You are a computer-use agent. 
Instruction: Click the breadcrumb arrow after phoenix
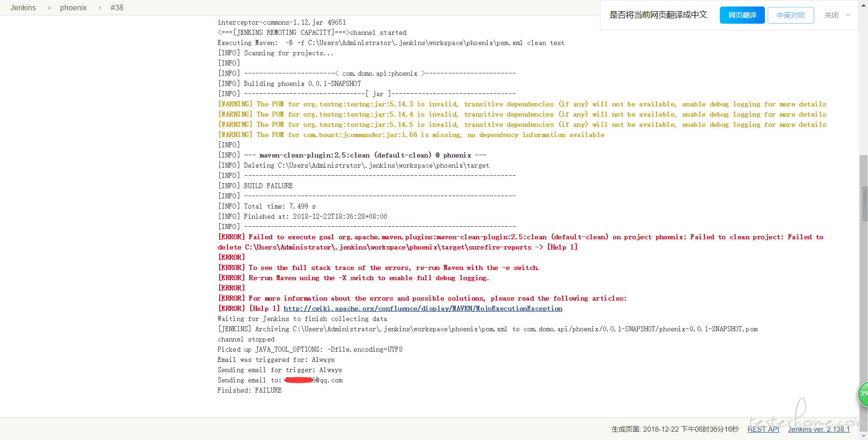click(x=100, y=8)
